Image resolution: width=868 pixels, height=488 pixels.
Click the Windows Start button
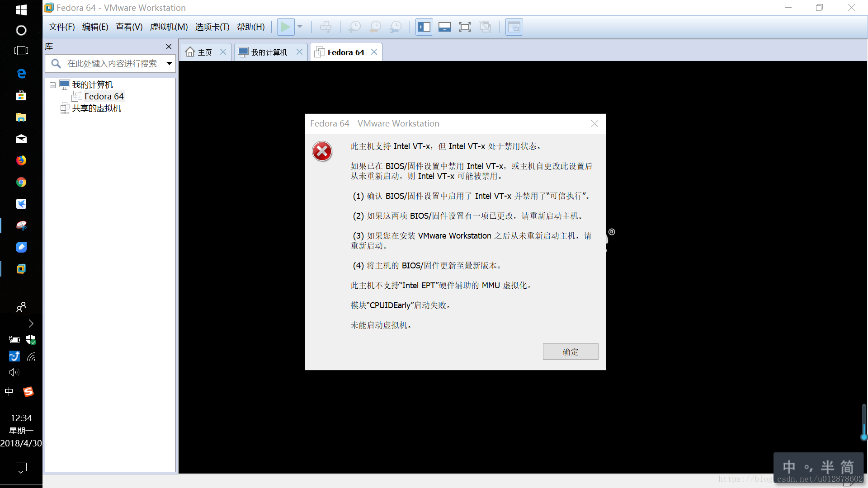21,9
